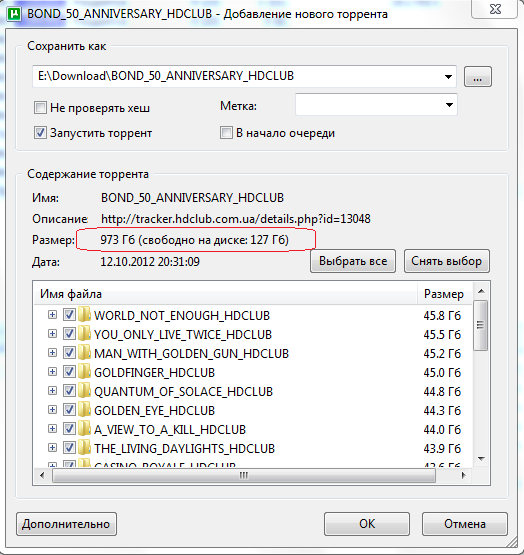Viewport: 524px width, 555px height.
Task: Click the date '12.10.2012 20:31:09'
Action: tap(150, 262)
